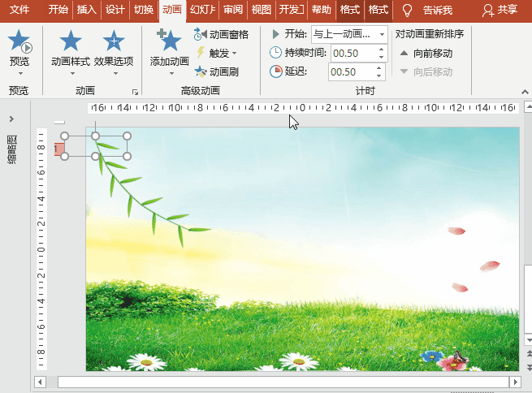The height and width of the screenshot is (393, 532).
Task: Switch to the Insert (插入) tab
Action: (86, 10)
